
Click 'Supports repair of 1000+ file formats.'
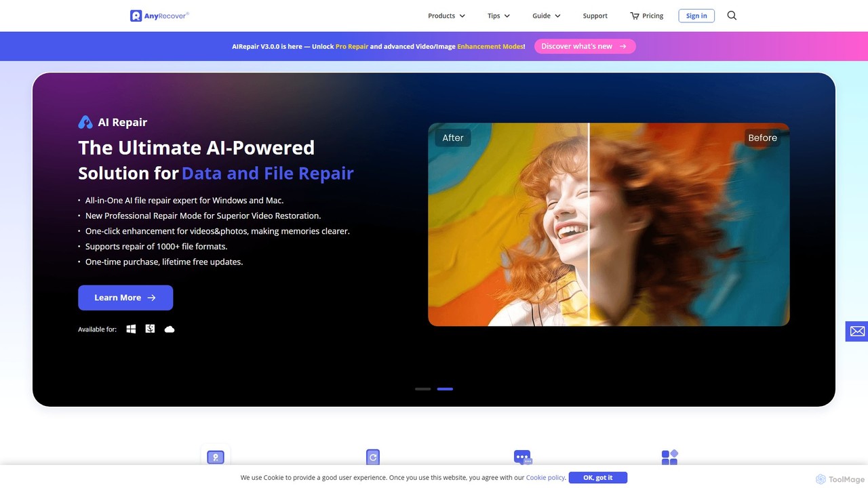coord(156,246)
